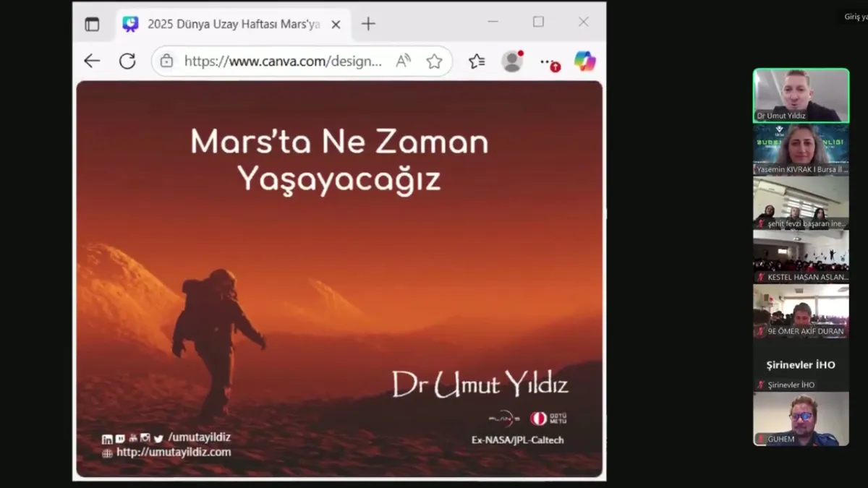Viewport: 868px width, 488px height.
Task: Close the 2025 Dünya Uzay Haftası tab
Action: coord(336,24)
